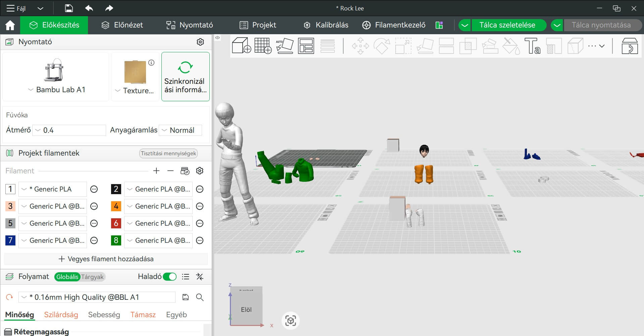Select the Szilárdság settings tab

pyautogui.click(x=61, y=315)
